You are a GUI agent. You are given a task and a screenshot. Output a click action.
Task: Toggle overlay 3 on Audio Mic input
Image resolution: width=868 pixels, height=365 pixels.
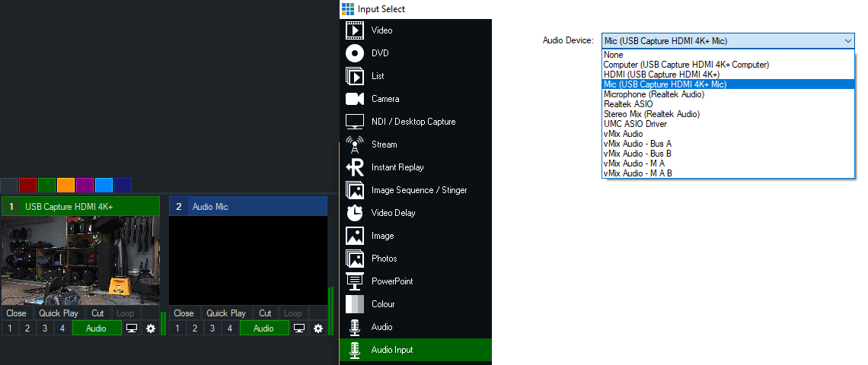tap(212, 328)
